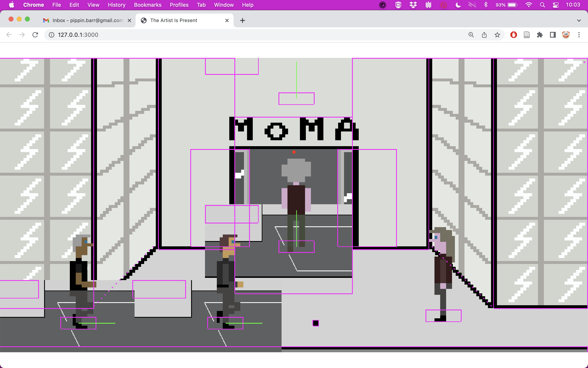Click the gray document extension icon
The image size is (588, 368).
pyautogui.click(x=527, y=35)
